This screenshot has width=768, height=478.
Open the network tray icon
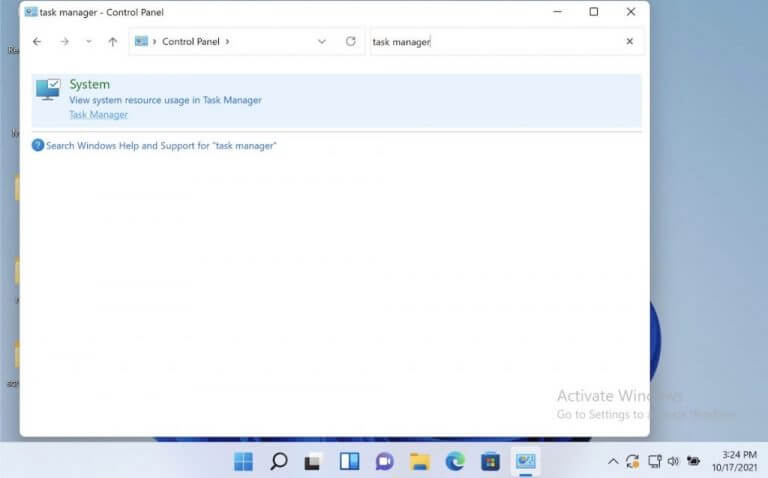pos(654,461)
